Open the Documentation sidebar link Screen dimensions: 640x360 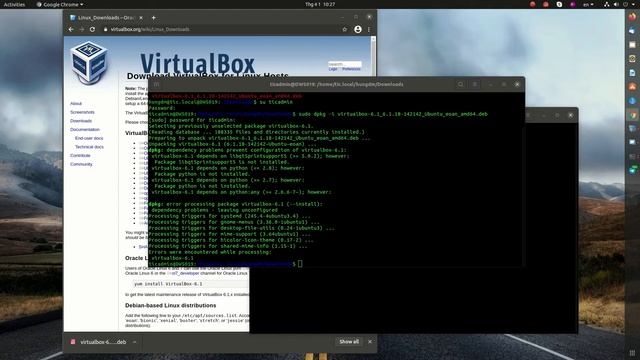pos(84,129)
